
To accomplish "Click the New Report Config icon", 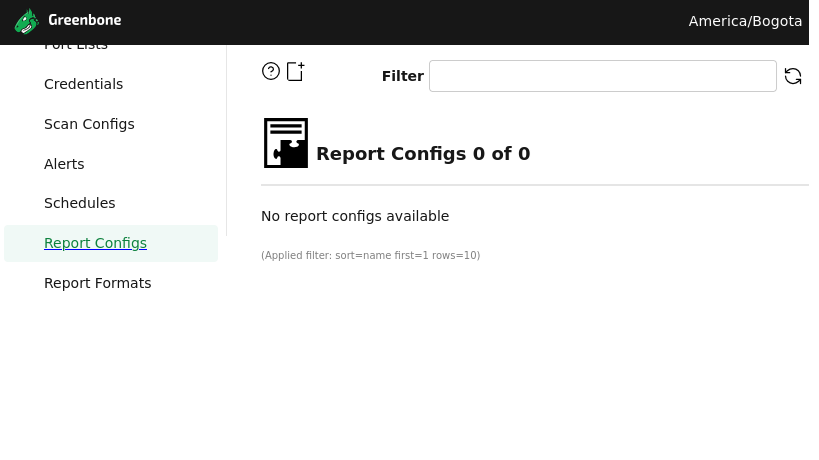I will pos(295,71).
